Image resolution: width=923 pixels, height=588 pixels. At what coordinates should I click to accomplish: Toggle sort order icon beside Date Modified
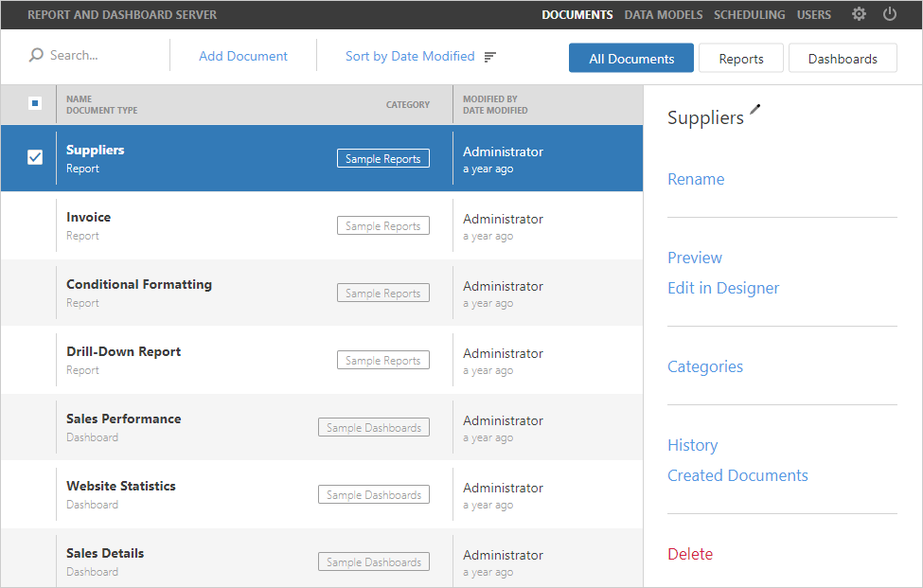coord(489,57)
